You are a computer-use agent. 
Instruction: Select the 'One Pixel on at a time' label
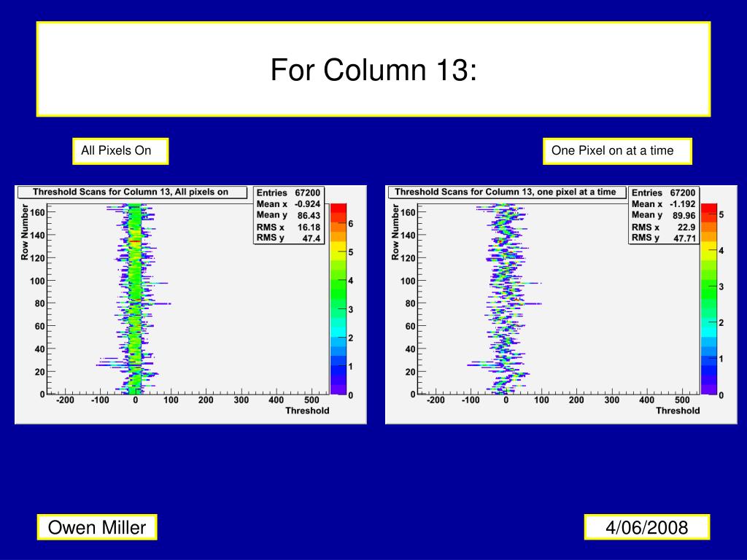[x=617, y=151]
